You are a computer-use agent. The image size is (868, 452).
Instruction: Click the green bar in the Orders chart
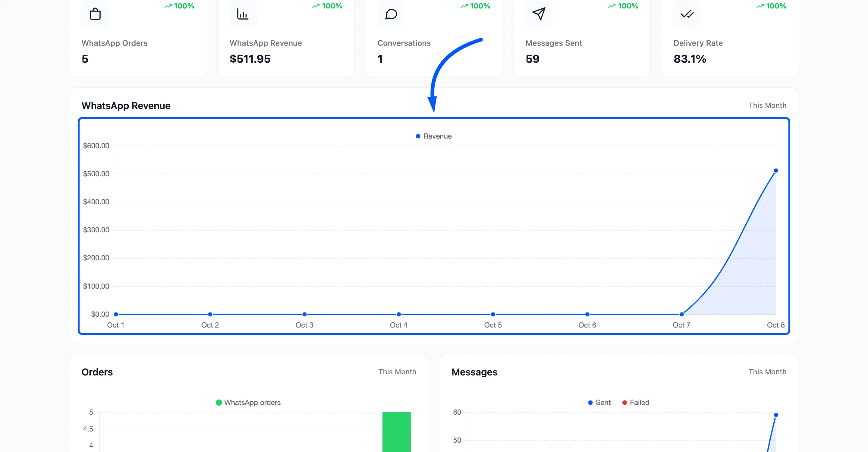coord(397,432)
